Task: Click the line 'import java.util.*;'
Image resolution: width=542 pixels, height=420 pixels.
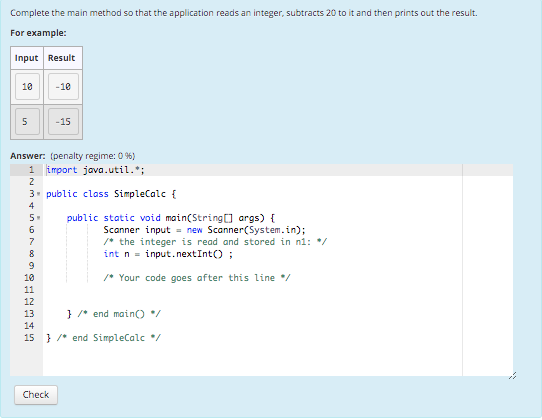Action: point(95,170)
